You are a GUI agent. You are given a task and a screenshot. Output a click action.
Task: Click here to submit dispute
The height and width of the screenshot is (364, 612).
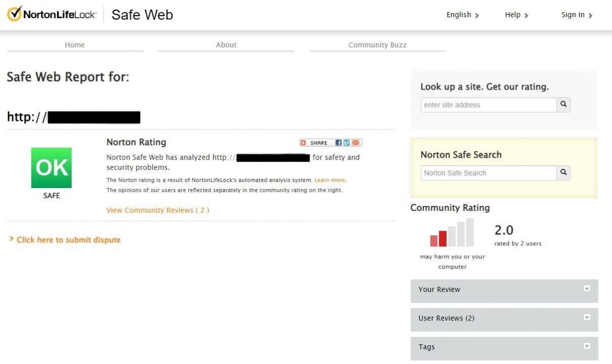pyautogui.click(x=68, y=239)
